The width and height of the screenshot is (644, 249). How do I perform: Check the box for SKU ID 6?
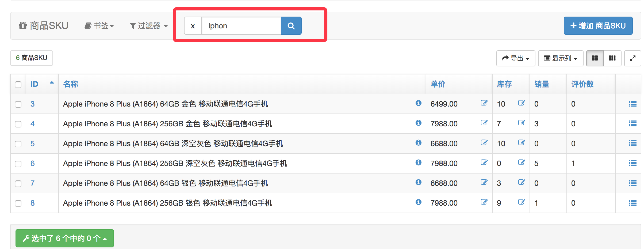click(x=18, y=164)
